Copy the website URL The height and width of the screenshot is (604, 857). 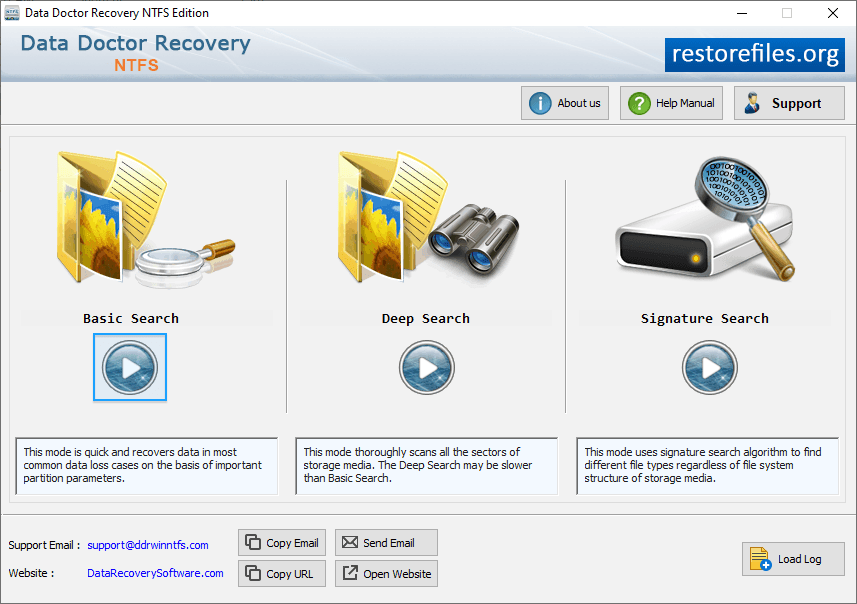coord(282,573)
